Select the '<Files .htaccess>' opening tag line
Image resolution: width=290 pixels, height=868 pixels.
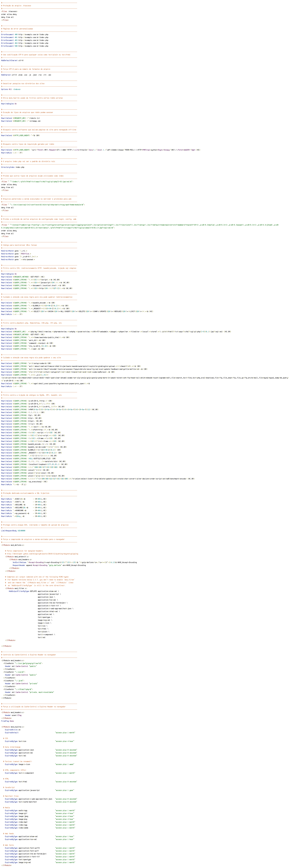[x=9, y=11]
